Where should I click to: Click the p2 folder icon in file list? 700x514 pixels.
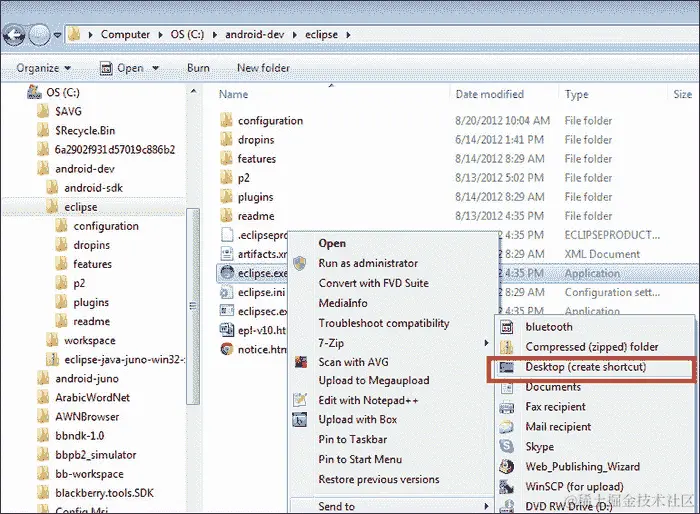pyautogui.click(x=226, y=178)
